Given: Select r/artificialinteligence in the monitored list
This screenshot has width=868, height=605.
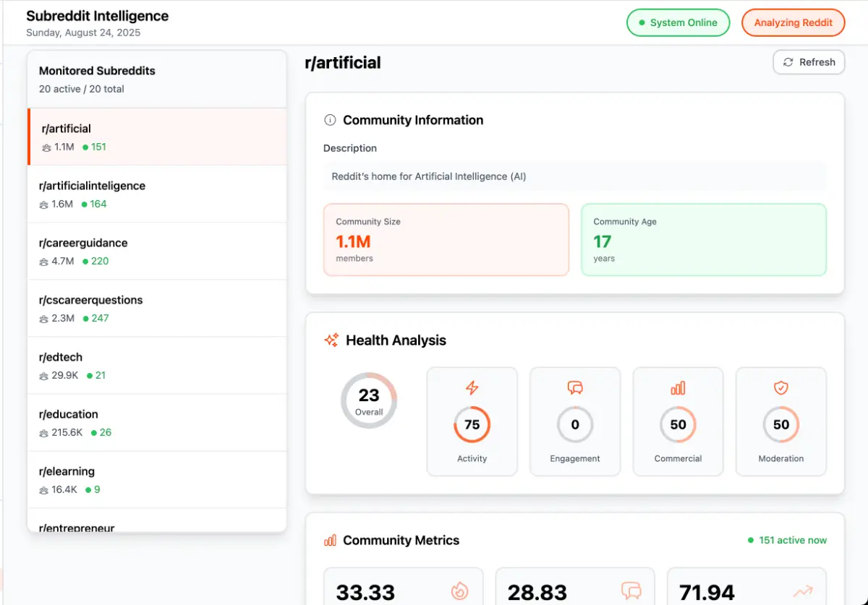Looking at the screenshot, I should tap(157, 194).
